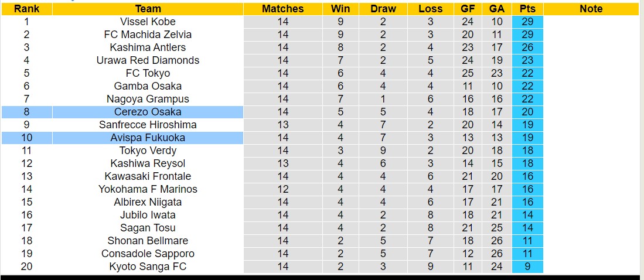Screen dimensions: 644x280
Task: Click the Rank column header
Action: pos(26,9)
